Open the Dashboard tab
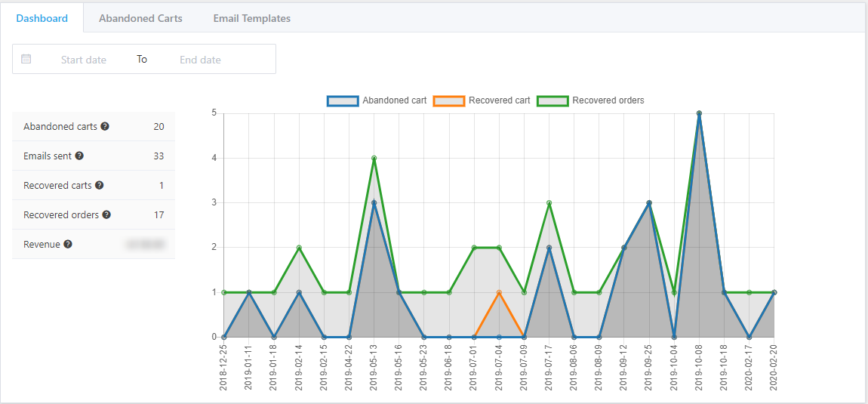Screen dimensions: 868x404 click(42, 18)
